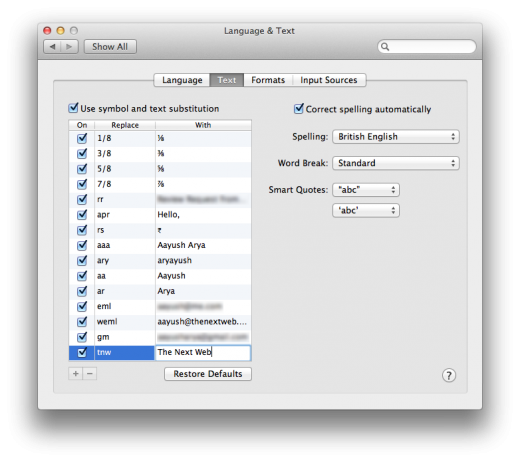The height and width of the screenshot is (462, 520).
Task: Select the 'Aayush Arya' replacement cell
Action: click(203, 245)
